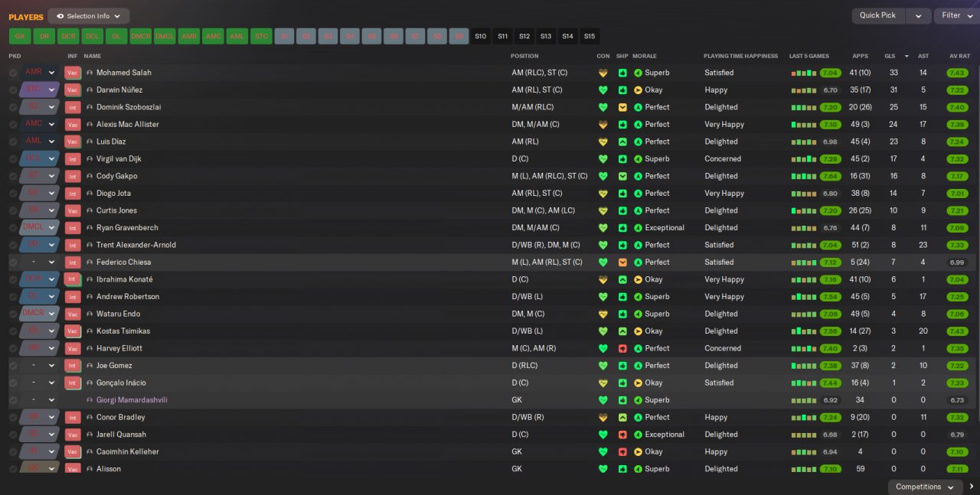Click Joe Gomez's Int info badge
The height and width of the screenshot is (495, 980).
(x=73, y=366)
